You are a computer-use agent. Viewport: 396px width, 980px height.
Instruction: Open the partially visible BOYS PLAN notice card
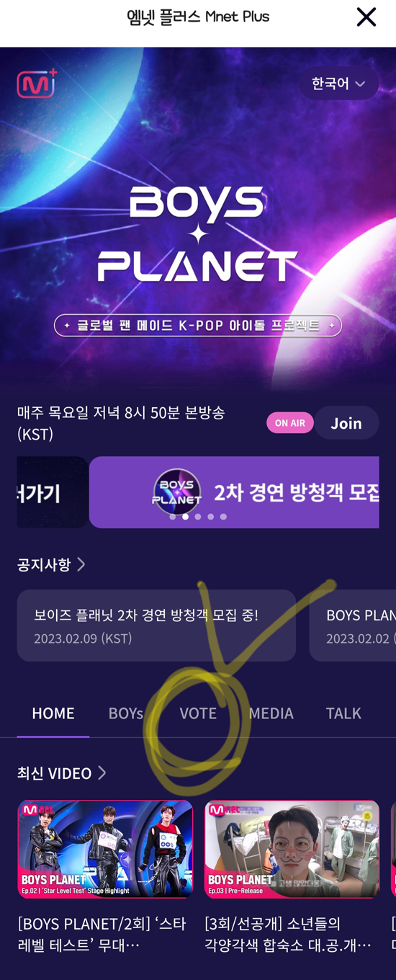pos(353,625)
